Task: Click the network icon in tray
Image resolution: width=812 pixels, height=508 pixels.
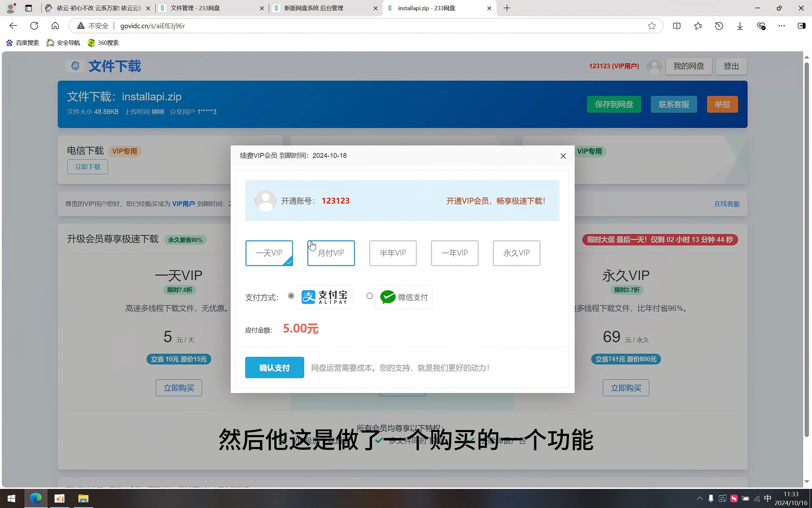Action: coord(757,499)
